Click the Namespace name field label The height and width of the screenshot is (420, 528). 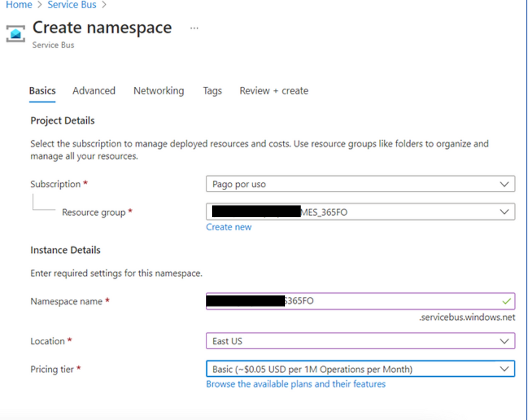[x=66, y=301]
